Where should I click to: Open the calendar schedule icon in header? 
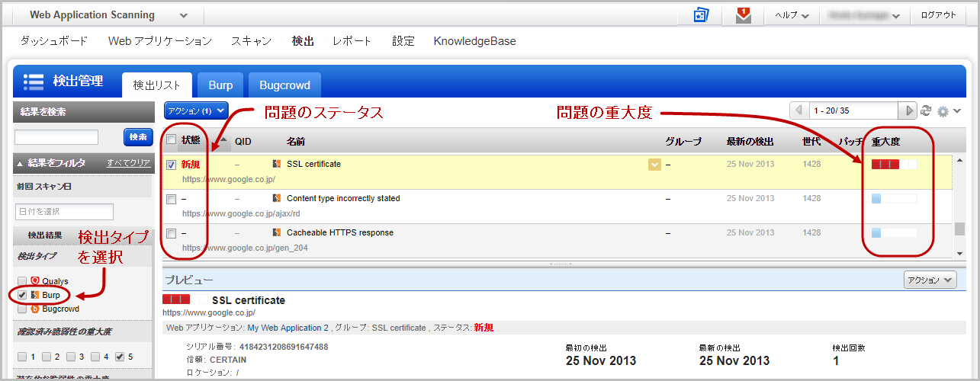(702, 15)
